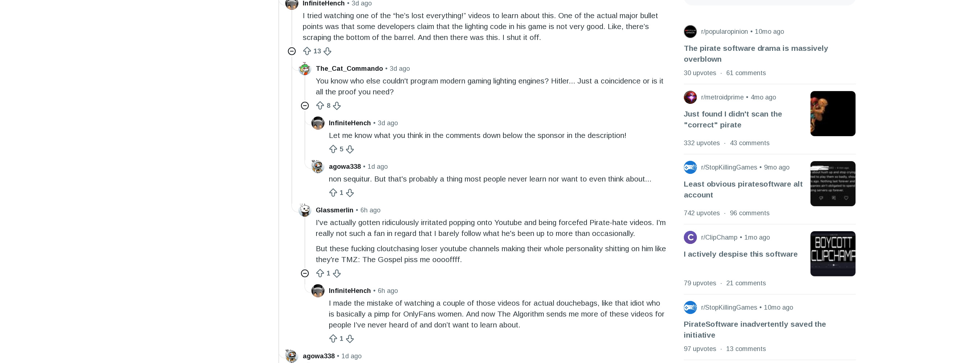This screenshot has height=363, width=980.
Task: Collapse The_Cat_Commando's reply thread
Action: pos(305,105)
